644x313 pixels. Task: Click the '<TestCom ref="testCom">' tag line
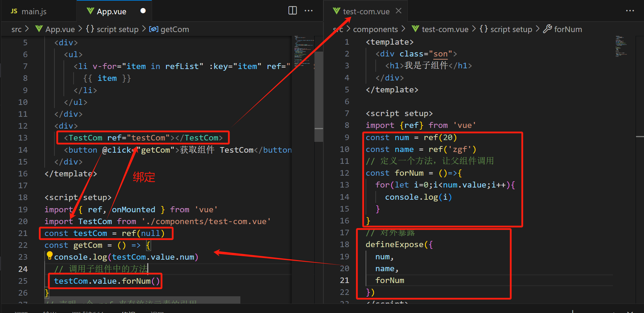[x=143, y=138]
